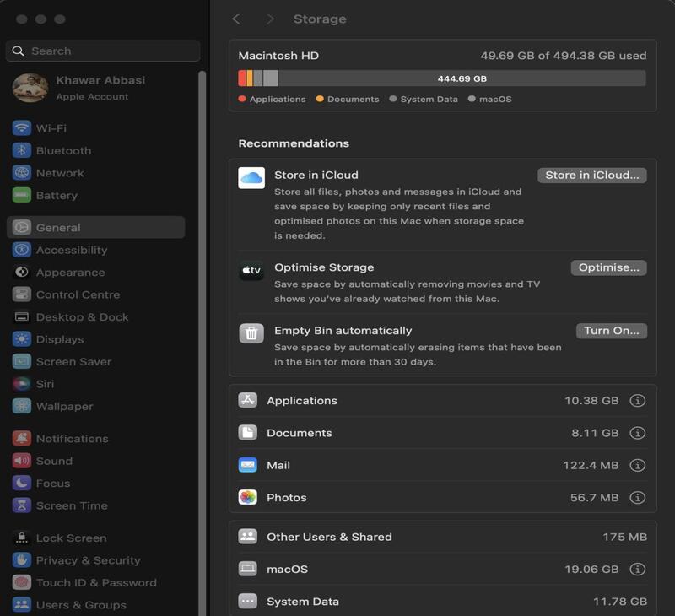The height and width of the screenshot is (616, 675).
Task: Click the Macintosh HD storage usage bar
Action: tap(441, 78)
